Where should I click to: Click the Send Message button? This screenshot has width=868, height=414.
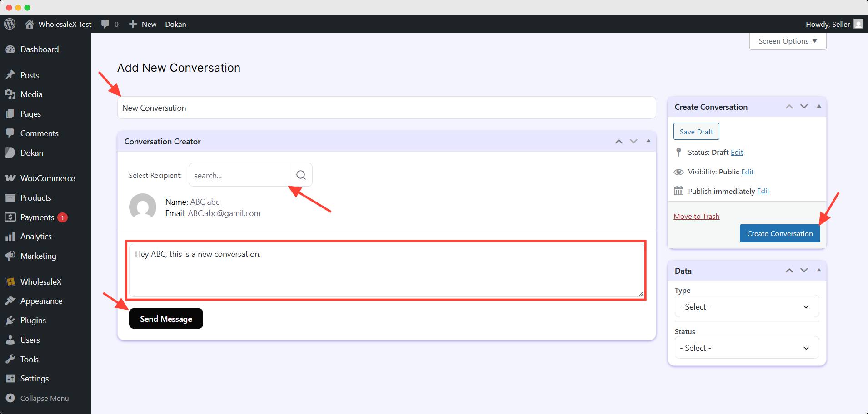166,319
